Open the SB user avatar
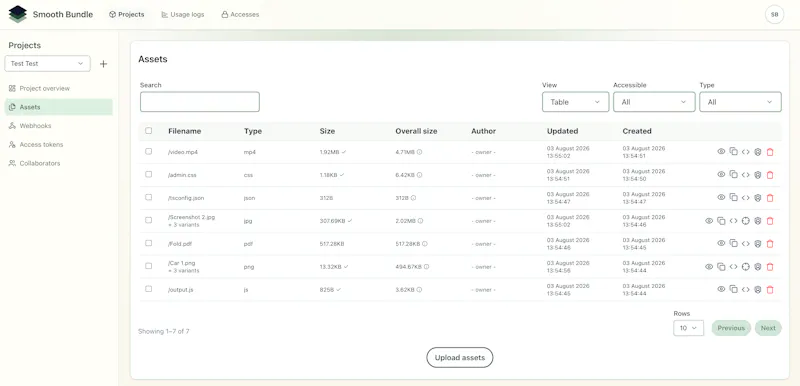 point(774,15)
